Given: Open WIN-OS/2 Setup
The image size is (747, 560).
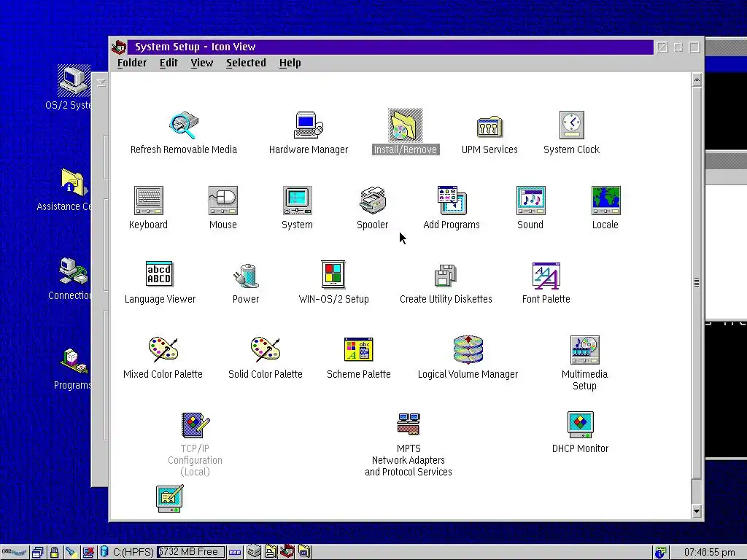Looking at the screenshot, I should [x=333, y=275].
